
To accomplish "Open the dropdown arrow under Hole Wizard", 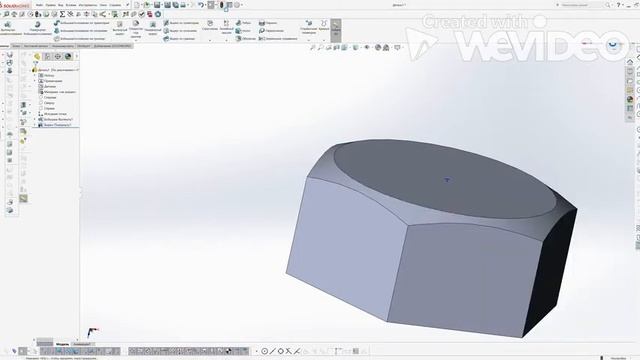I will pos(136,40).
